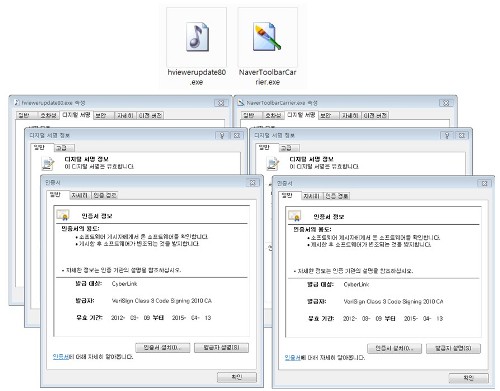Close the NaverToolbarCarrier.exe properties window
The width and height of the screenshot is (500, 391).
click(x=446, y=103)
